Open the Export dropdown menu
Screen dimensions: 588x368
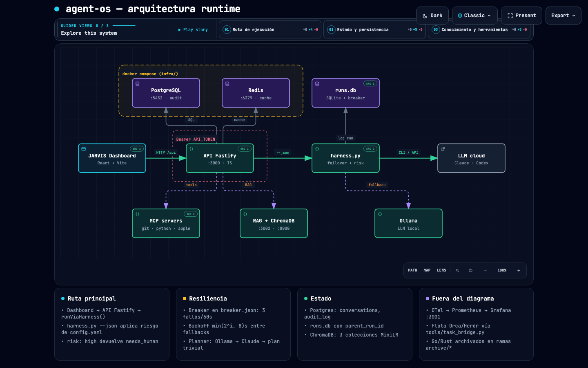tap(563, 16)
